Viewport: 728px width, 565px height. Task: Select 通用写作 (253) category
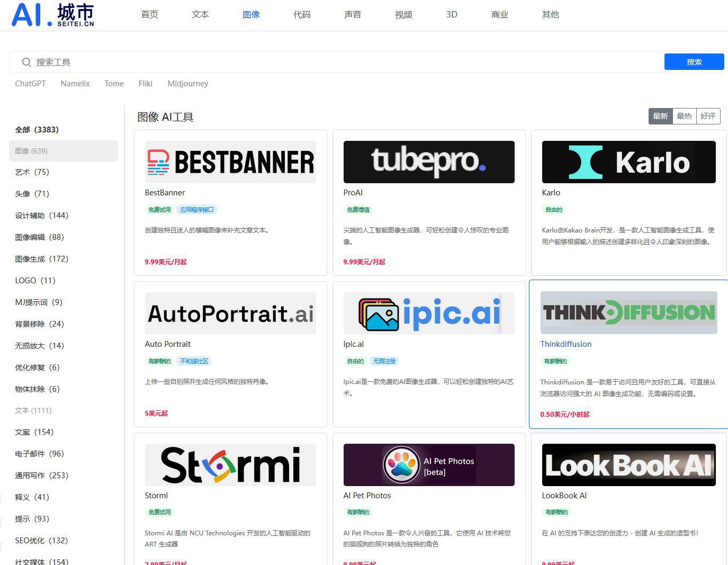[42, 476]
